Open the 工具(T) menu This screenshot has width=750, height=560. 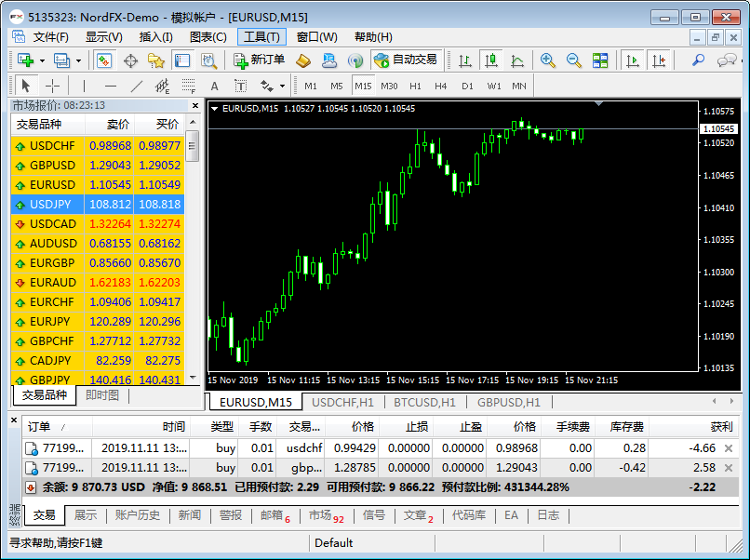click(261, 37)
